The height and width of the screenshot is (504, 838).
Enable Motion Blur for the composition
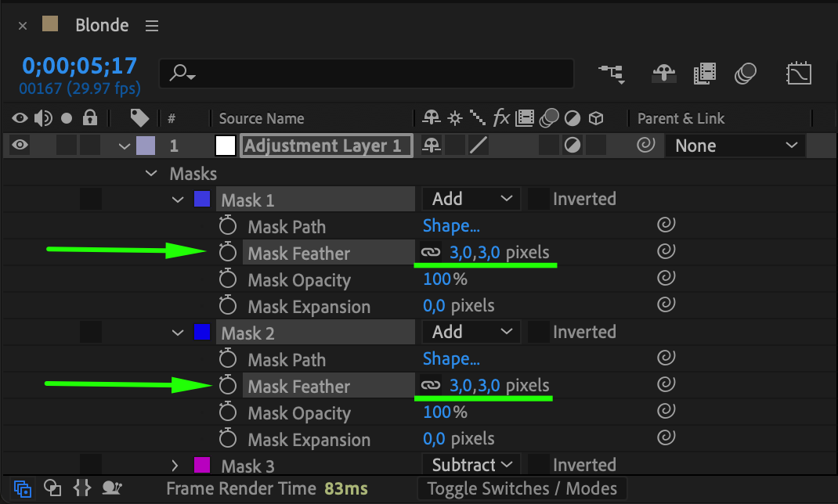(746, 74)
